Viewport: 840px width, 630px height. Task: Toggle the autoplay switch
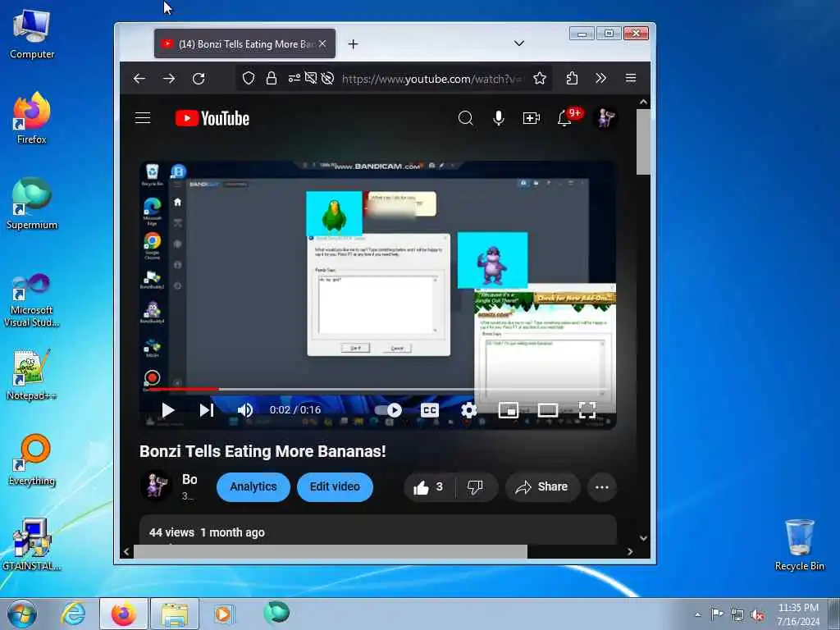(x=388, y=410)
